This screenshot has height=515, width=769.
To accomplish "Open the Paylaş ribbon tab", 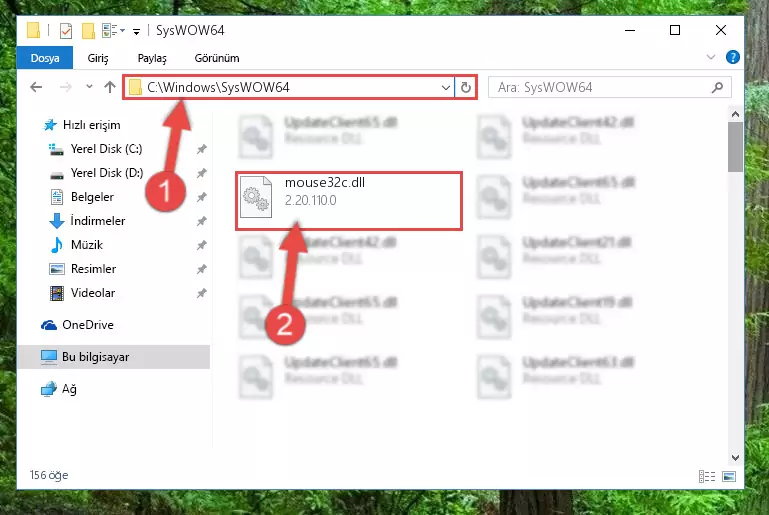I will coord(152,58).
